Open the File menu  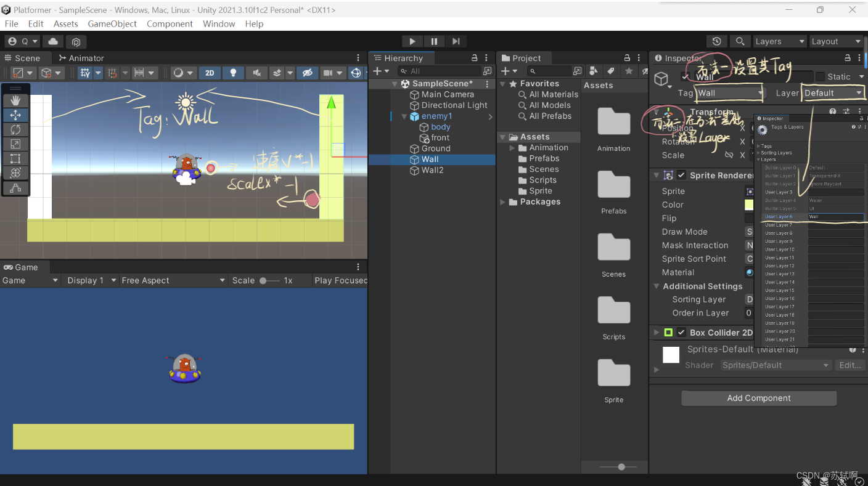pos(12,24)
